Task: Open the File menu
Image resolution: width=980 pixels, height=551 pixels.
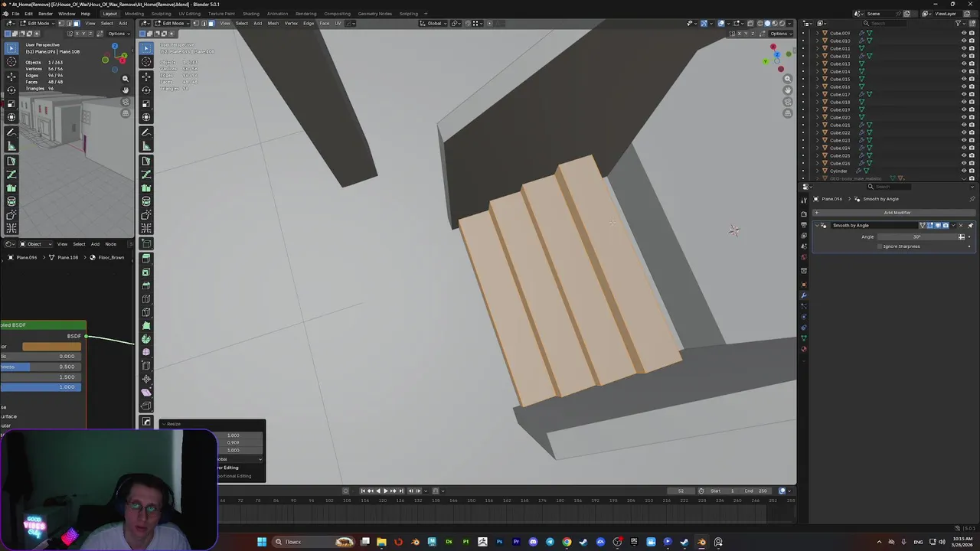Action: pos(16,14)
